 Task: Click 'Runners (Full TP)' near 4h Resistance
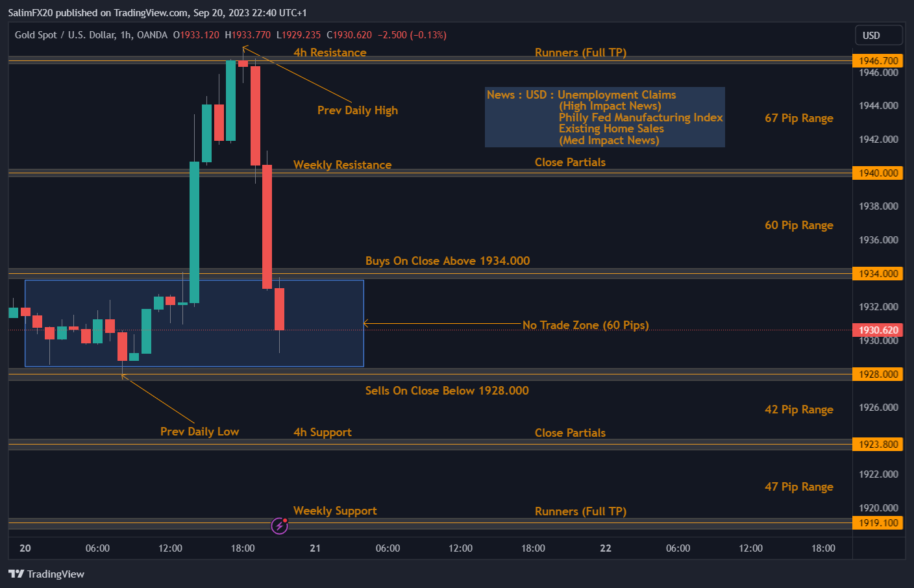(x=580, y=53)
